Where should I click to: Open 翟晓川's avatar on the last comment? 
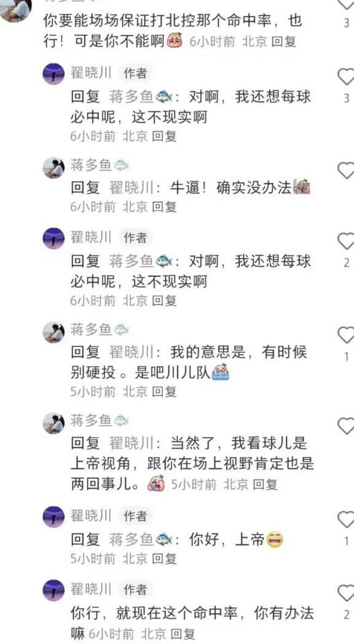point(54,590)
